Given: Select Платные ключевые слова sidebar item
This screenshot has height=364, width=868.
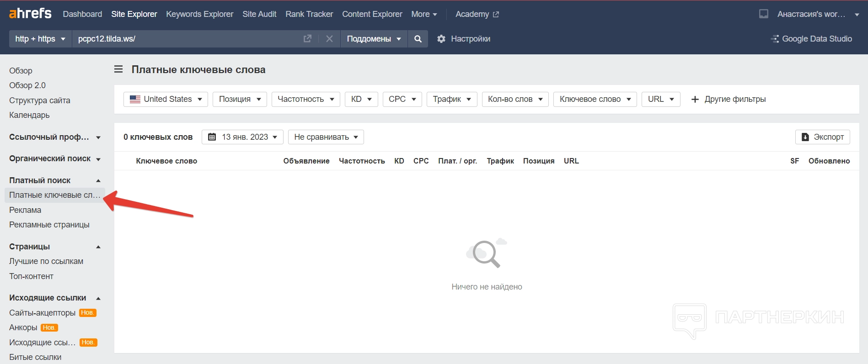Looking at the screenshot, I should pyautogui.click(x=55, y=195).
